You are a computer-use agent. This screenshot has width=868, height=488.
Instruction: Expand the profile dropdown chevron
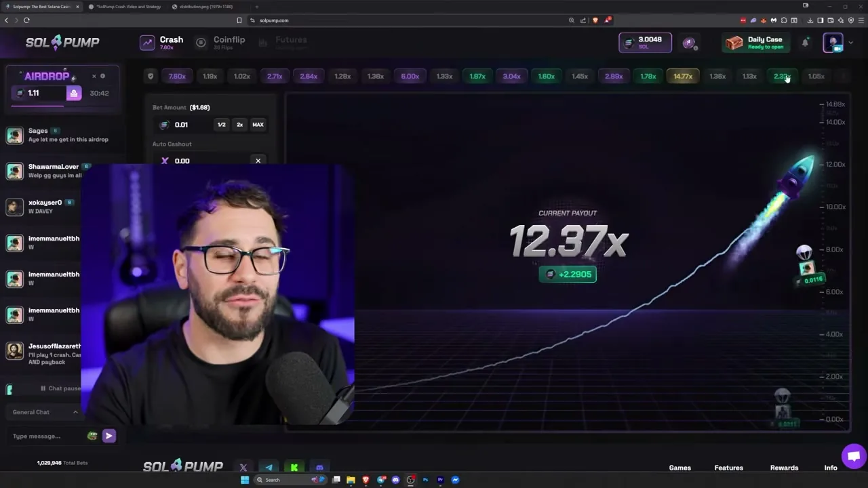click(850, 43)
